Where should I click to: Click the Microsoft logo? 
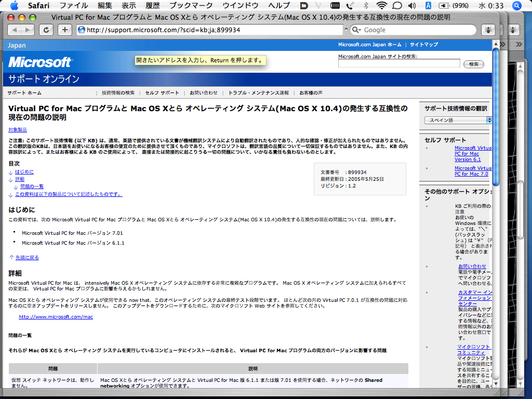(x=39, y=62)
